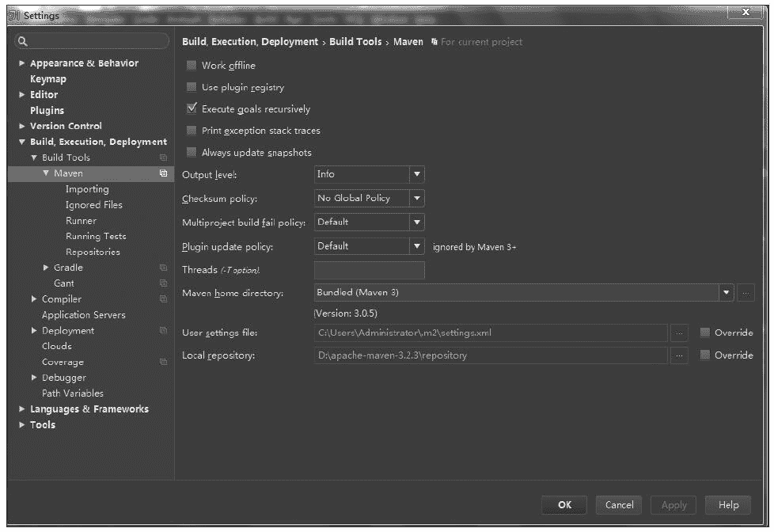Image resolution: width=774 pixels, height=532 pixels.
Task: Click the project-level icon next to Compiler
Action: click(163, 299)
